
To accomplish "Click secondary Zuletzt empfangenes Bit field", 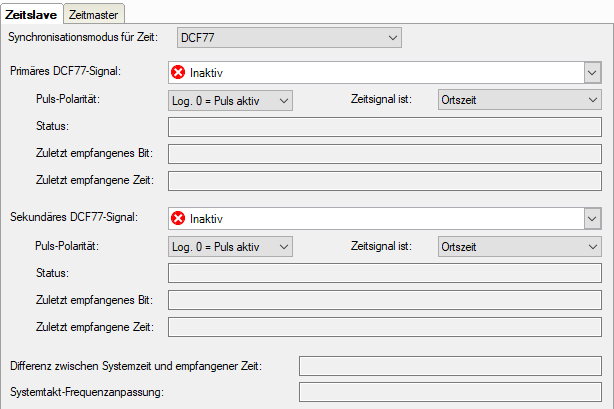I will pyautogui.click(x=385, y=300).
